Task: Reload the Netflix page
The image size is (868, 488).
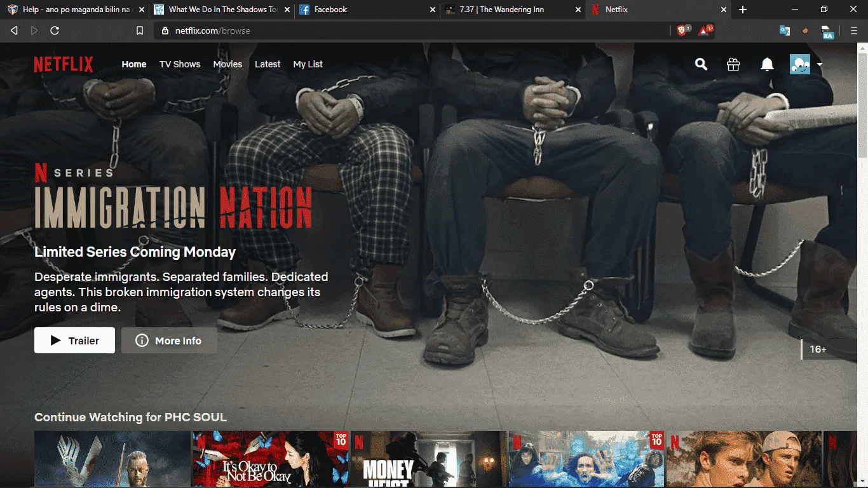Action: (55, 30)
